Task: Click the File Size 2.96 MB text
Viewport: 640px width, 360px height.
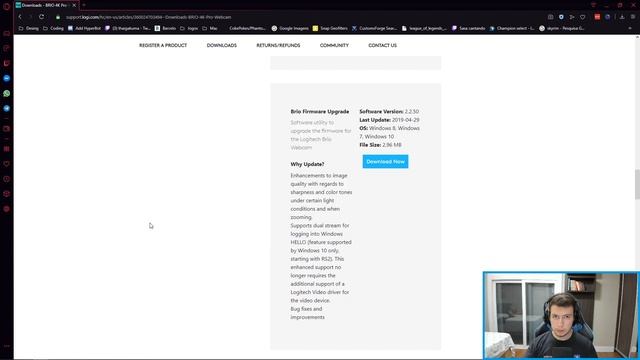Action: tap(380, 145)
